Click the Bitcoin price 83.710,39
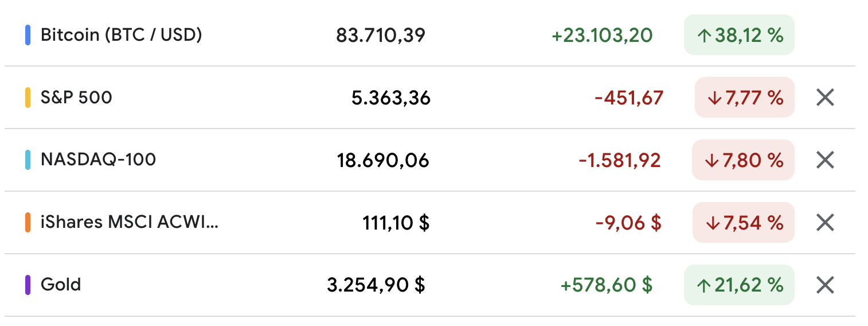The height and width of the screenshot is (326, 868). point(381,36)
